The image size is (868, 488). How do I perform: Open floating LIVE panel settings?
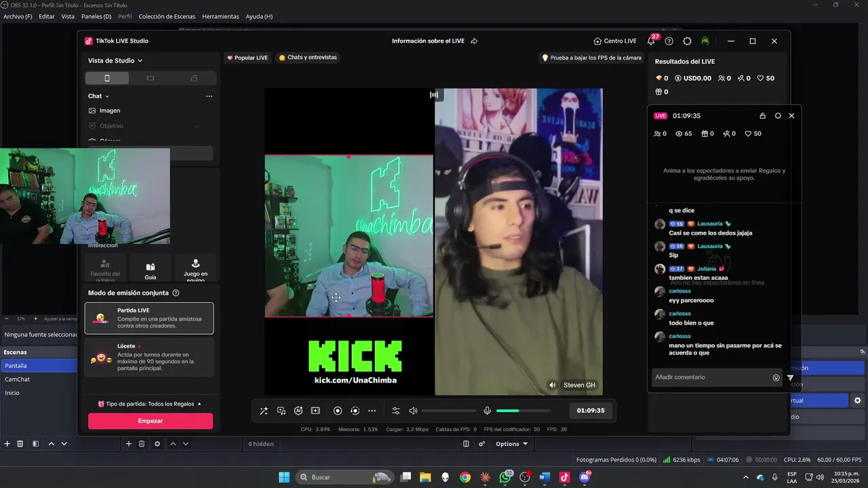[778, 116]
